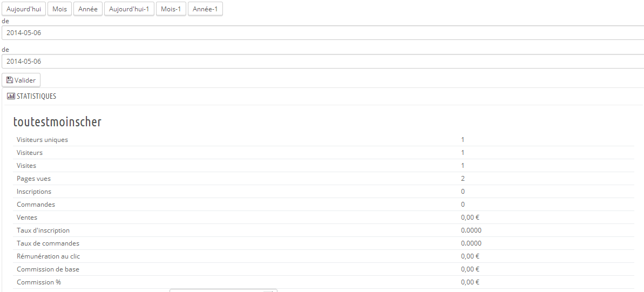This screenshot has height=292, width=644.
Task: Click the Inscriptions value 0
Action: pos(463,192)
